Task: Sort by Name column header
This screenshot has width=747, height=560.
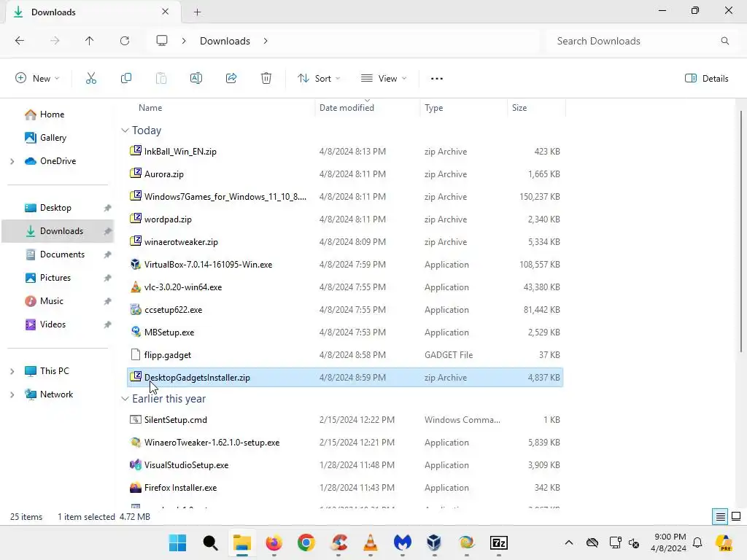Action: pos(150,108)
